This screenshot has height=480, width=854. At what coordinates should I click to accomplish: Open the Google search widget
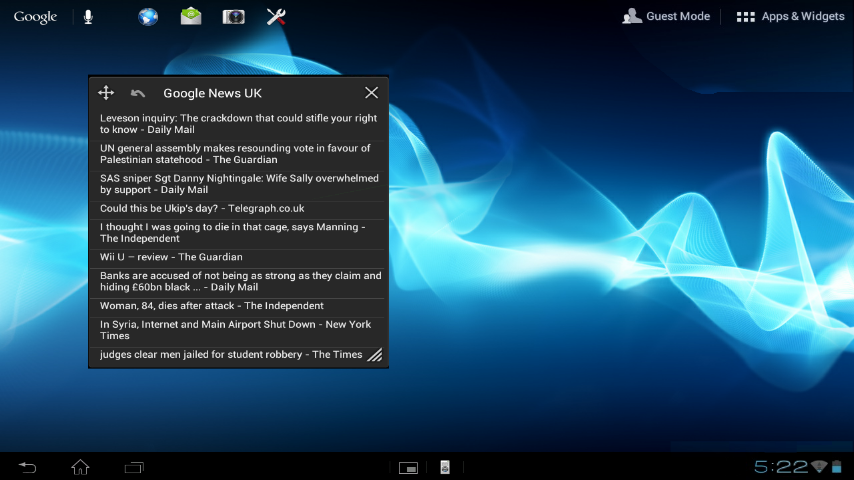(x=35, y=17)
